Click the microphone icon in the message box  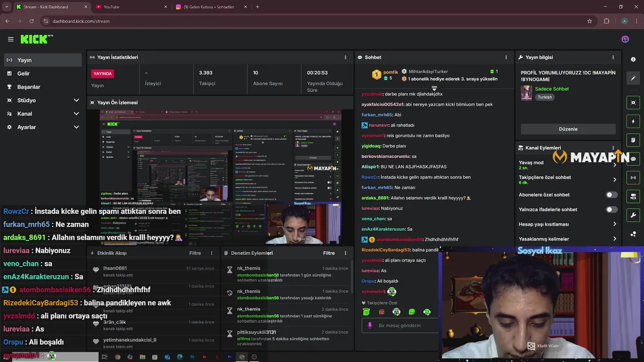point(370,326)
